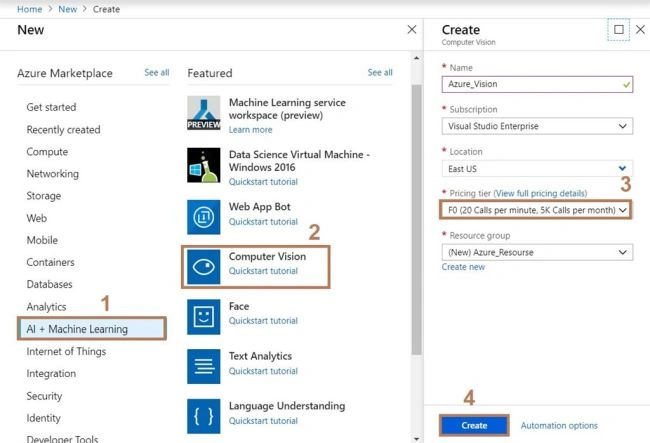Open the Analytics category
The width and height of the screenshot is (650, 443).
46,307
